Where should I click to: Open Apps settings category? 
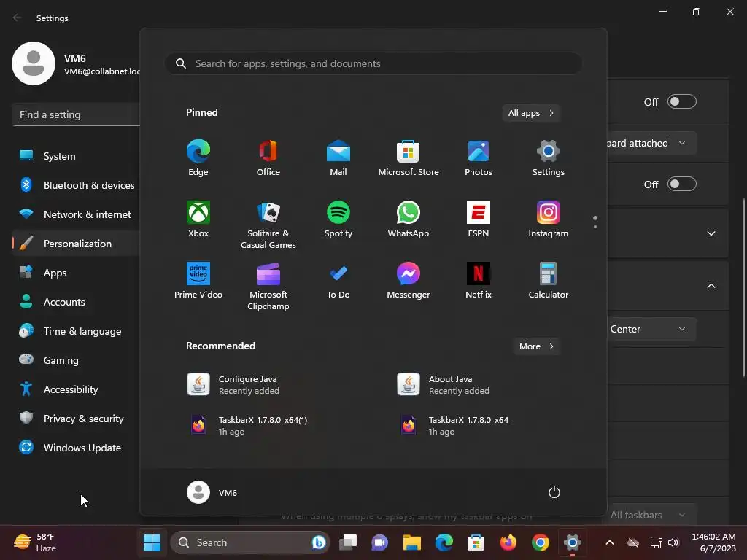76,273
